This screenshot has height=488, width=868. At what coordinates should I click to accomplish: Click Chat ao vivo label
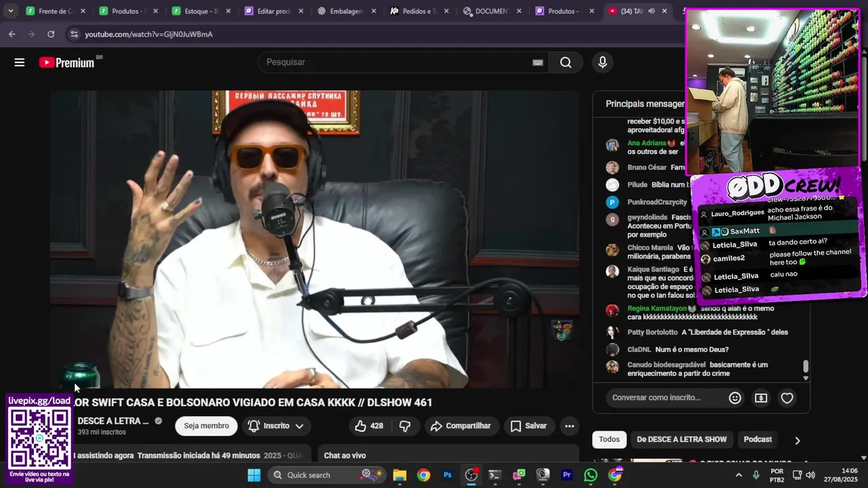click(344, 455)
